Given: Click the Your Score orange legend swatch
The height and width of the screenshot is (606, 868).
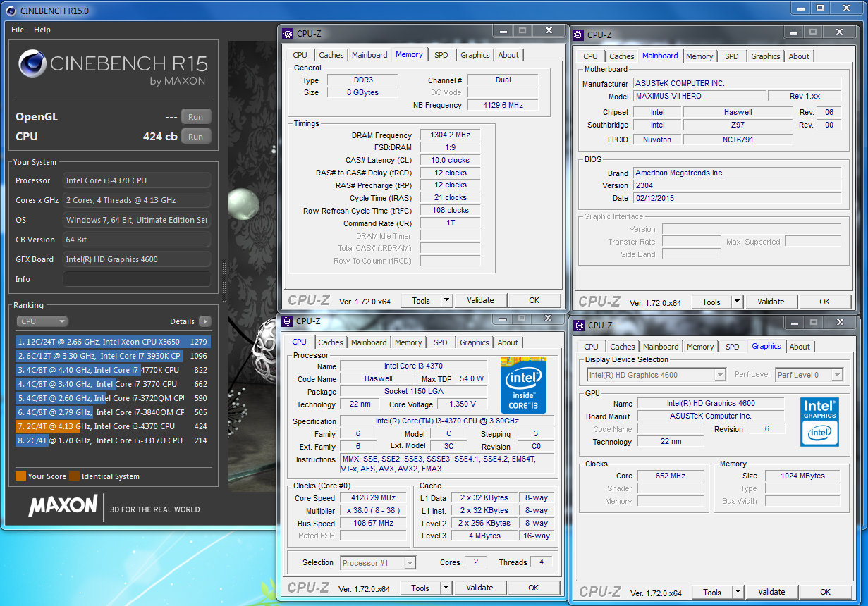Looking at the screenshot, I should click(x=20, y=476).
